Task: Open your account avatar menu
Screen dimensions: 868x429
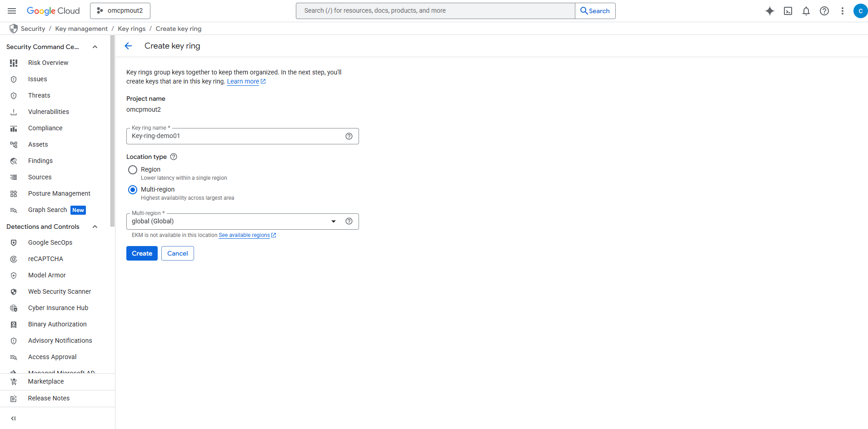Action: (860, 11)
